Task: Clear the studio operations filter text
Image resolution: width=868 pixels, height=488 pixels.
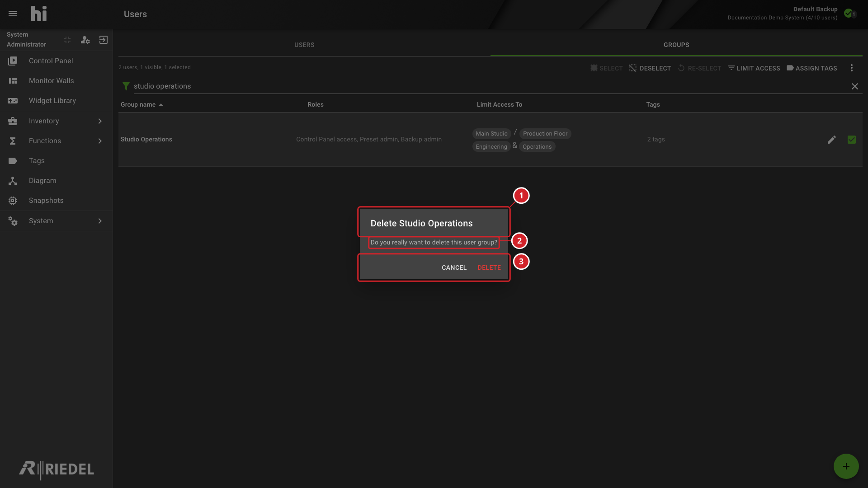Action: 855,86
